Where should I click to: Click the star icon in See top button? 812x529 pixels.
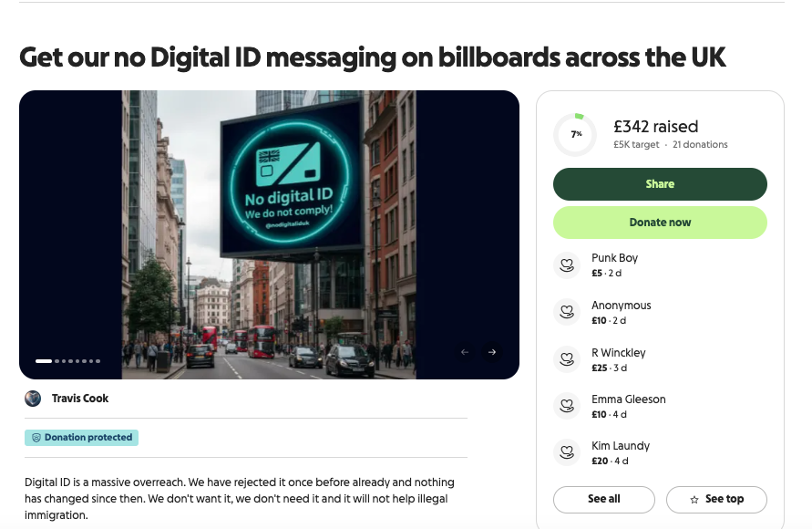point(694,500)
